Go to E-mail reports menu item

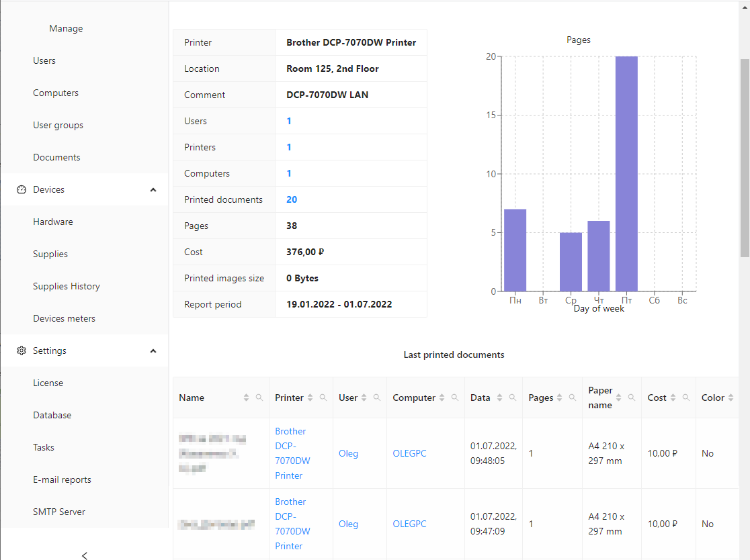pyautogui.click(x=62, y=479)
